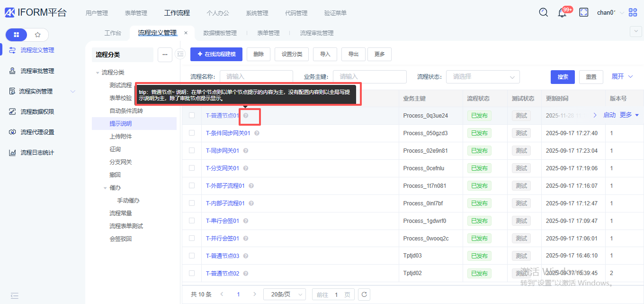Tick the checkbox for T-并行会签01
644x304 pixels.
[192, 238]
